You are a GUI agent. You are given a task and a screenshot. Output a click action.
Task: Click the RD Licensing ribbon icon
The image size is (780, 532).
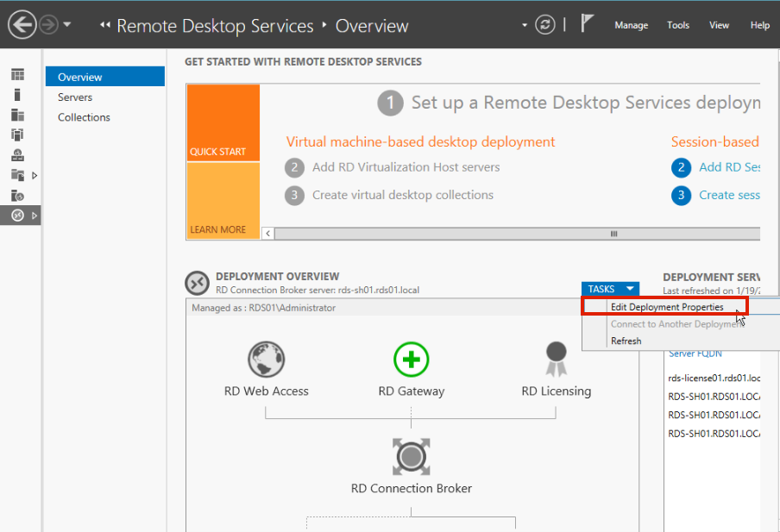point(556,356)
